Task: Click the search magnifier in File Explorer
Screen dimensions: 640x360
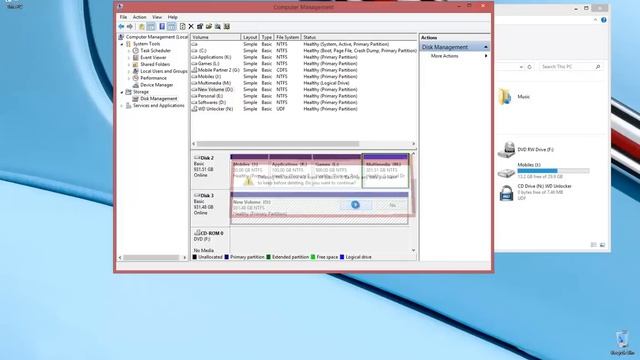Action: pyautogui.click(x=598, y=67)
